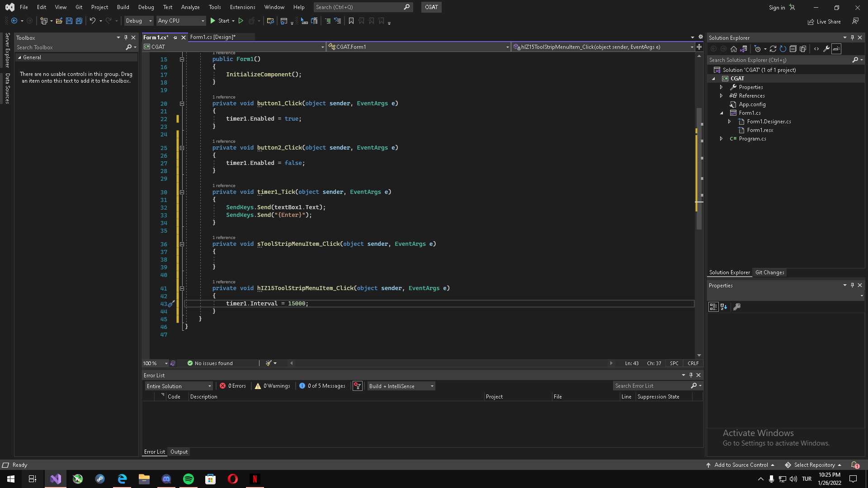The width and height of the screenshot is (868, 488).
Task: Open the Debug configuration dropdown
Action: (x=138, y=21)
